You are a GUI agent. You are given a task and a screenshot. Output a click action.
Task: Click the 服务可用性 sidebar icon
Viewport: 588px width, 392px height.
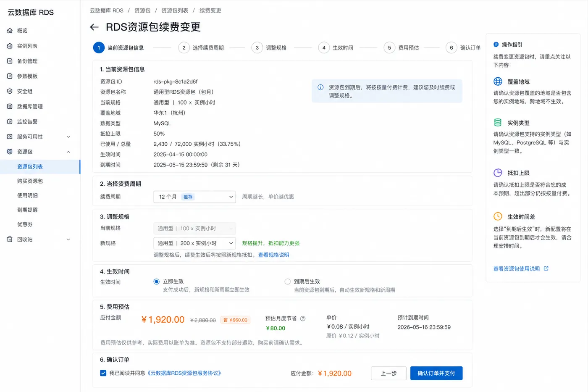tap(10, 137)
